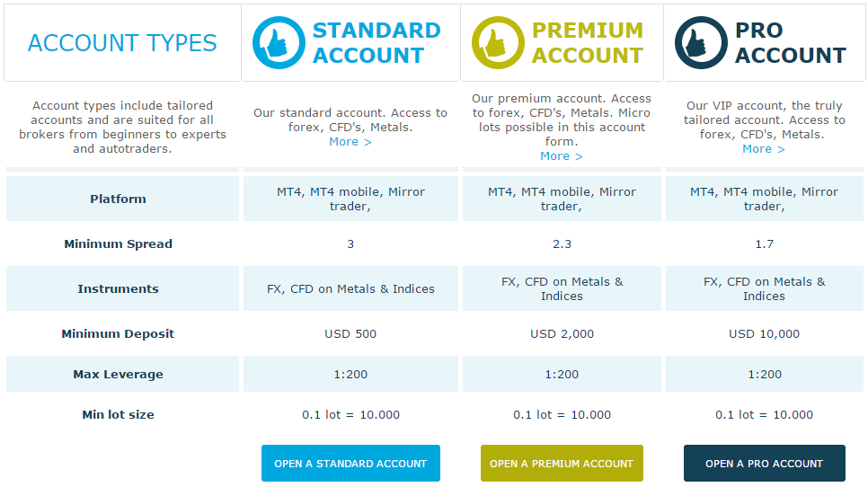Viewport: 868px width, 487px height.
Task: Follow the More link under VIP account
Action: 764,149
